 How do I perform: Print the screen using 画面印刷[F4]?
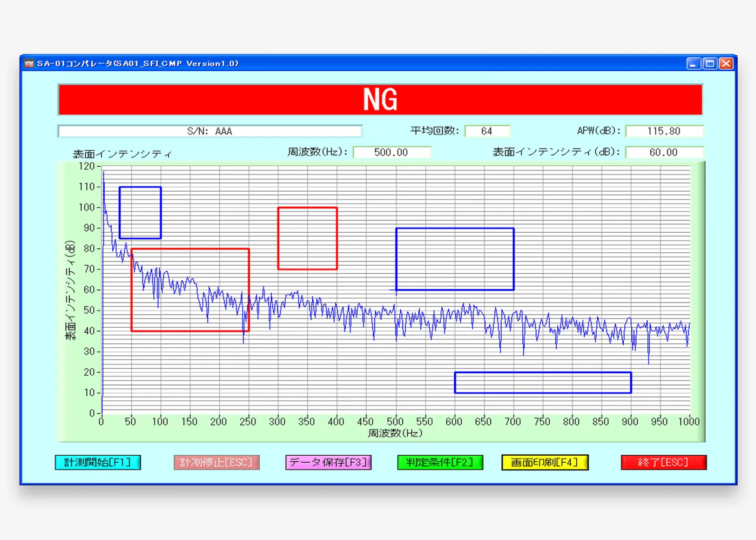click(545, 463)
